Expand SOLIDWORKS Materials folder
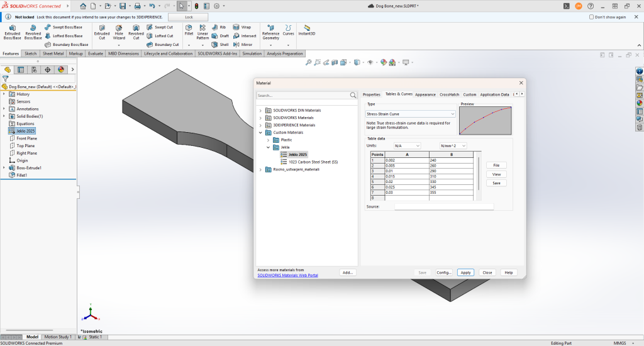Viewport: 644px width, 346px height. coord(260,118)
